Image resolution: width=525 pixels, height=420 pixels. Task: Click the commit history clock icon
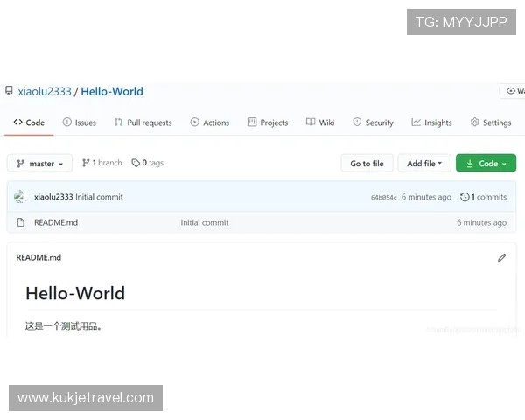click(x=465, y=197)
